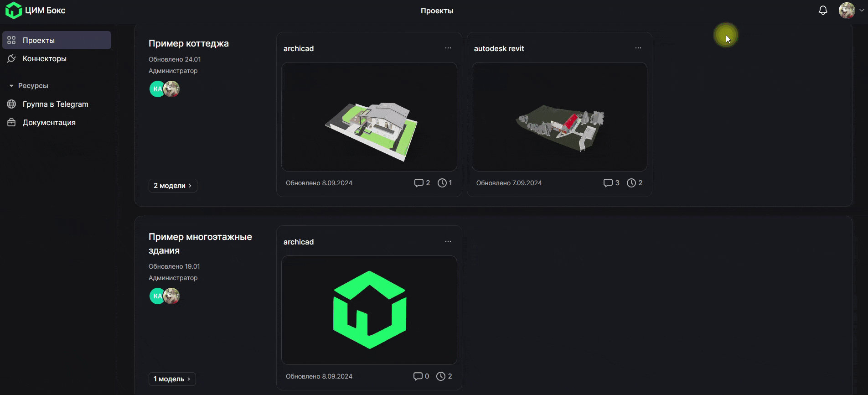Click the briefcase icon by Документация
Image resolution: width=868 pixels, height=395 pixels.
point(11,122)
